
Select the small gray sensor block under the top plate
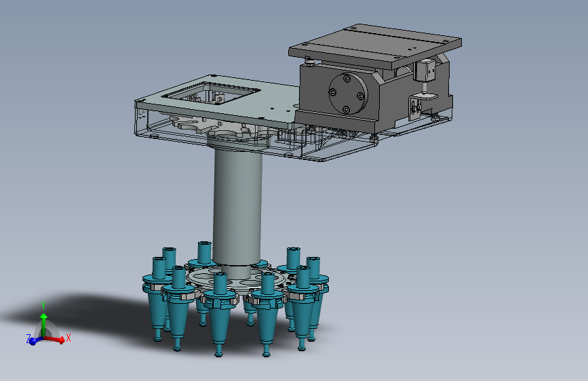click(x=425, y=70)
